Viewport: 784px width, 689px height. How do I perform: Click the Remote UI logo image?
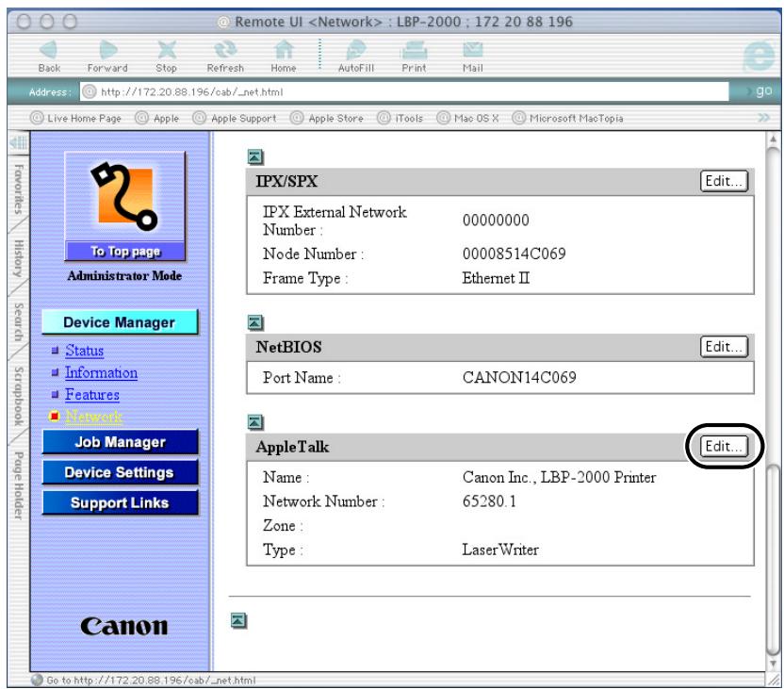pyautogui.click(x=124, y=196)
